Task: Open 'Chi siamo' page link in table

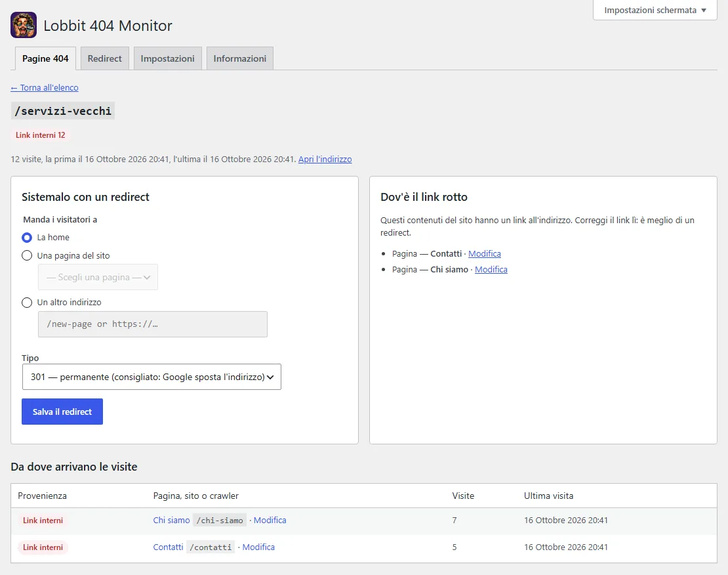Action: 171,520
